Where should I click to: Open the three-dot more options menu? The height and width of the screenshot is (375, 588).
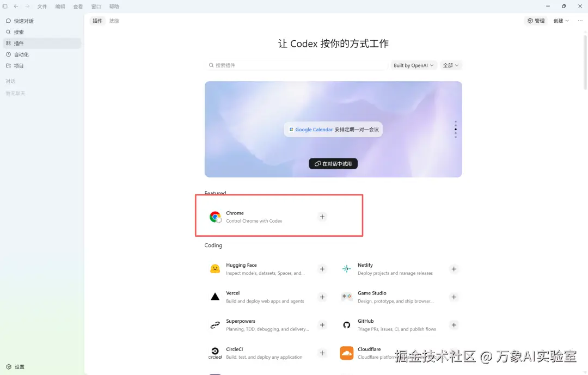coord(580,21)
